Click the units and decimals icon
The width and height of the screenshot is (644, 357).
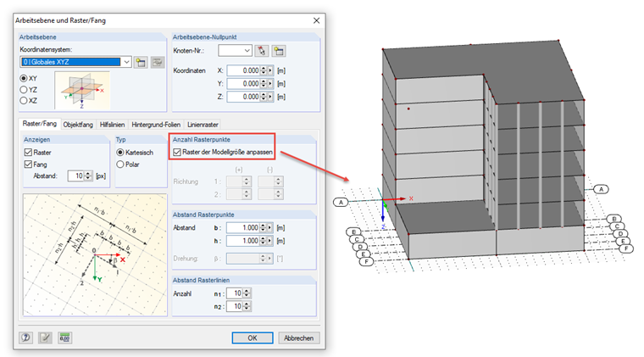[x=65, y=337]
